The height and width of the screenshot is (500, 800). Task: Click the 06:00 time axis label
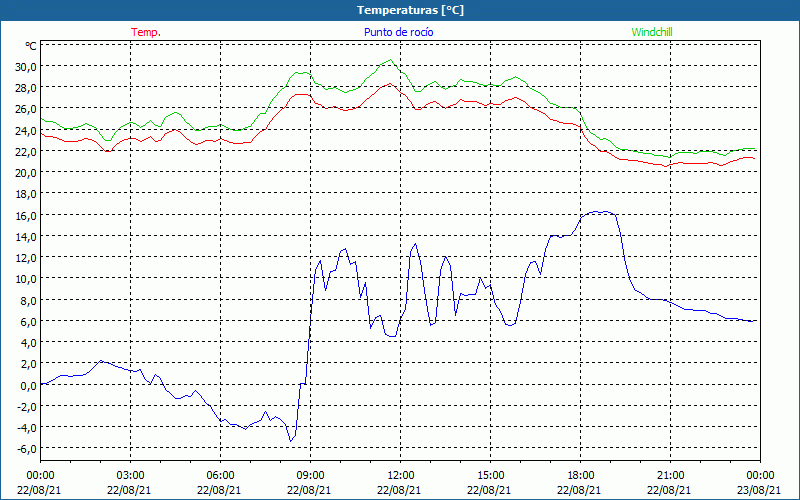pyautogui.click(x=220, y=476)
